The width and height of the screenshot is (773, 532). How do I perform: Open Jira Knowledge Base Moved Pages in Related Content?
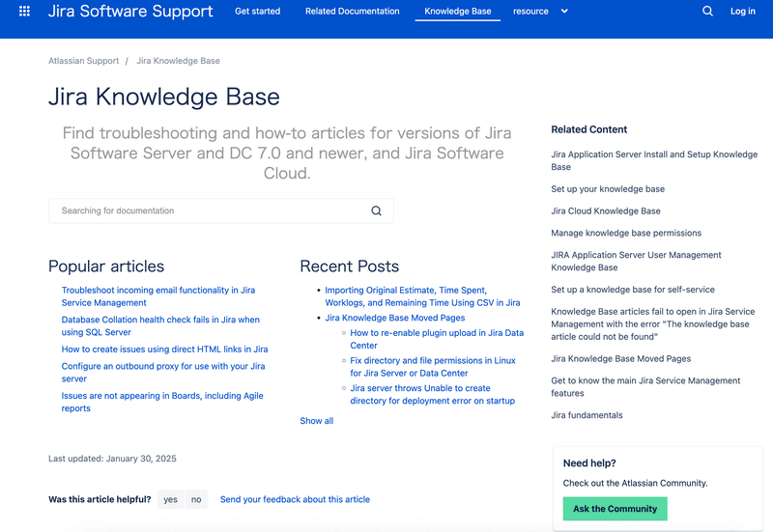point(621,358)
